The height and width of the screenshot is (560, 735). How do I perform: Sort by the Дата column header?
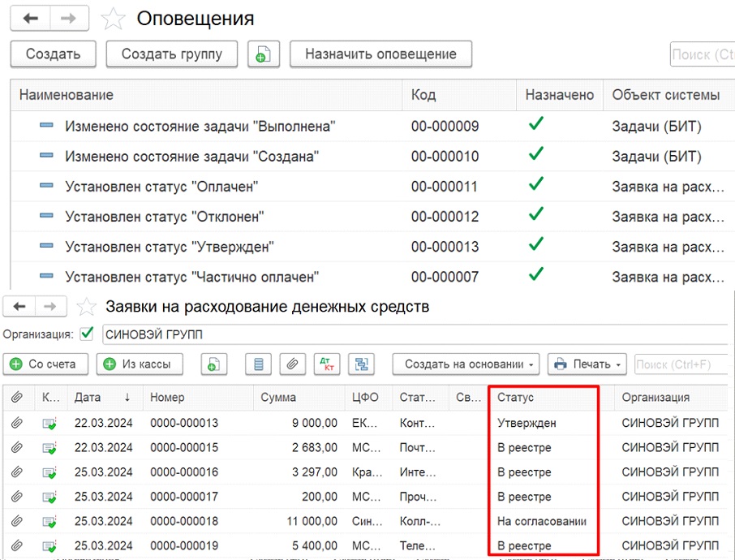pos(102,398)
